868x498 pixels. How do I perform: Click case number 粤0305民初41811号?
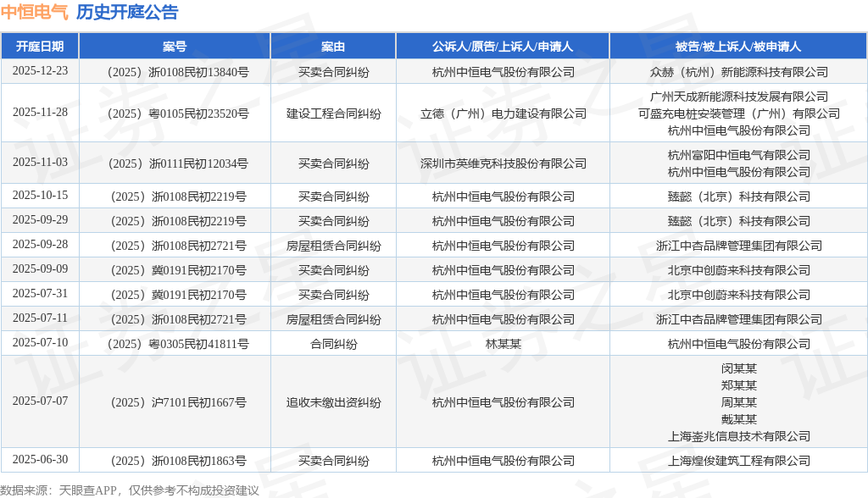click(x=178, y=344)
